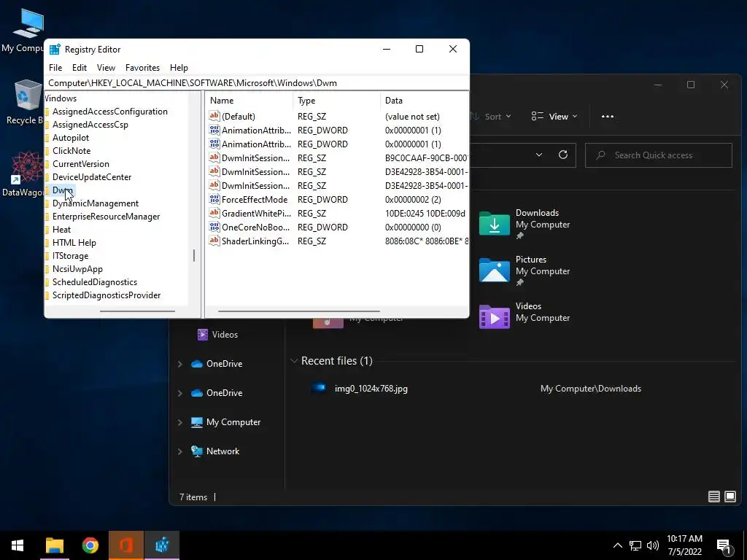Select the OneCoreNoBoo... value name
This screenshot has width=747, height=560.
255,227
